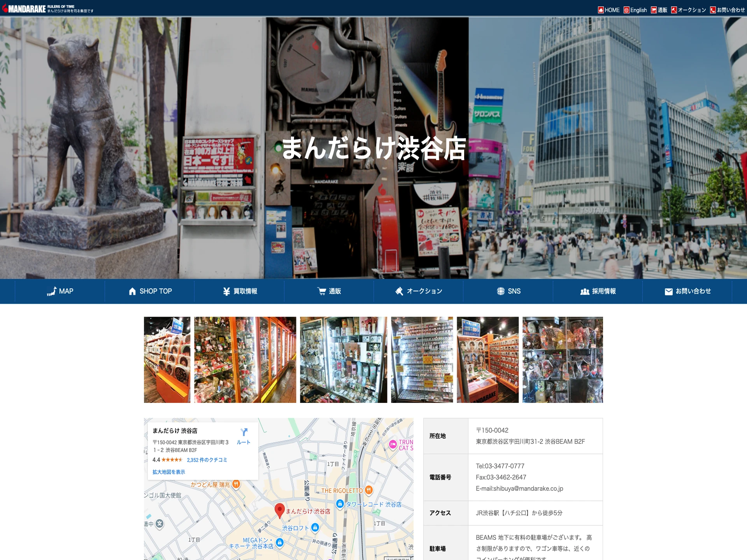The width and height of the screenshot is (747, 560).
Task: Go to SHOP TOP tab
Action: tap(150, 291)
